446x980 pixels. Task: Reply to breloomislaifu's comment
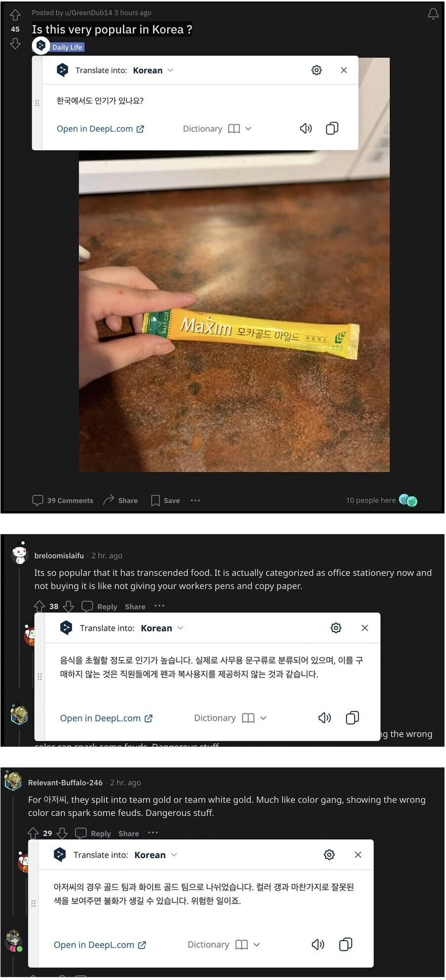100,606
